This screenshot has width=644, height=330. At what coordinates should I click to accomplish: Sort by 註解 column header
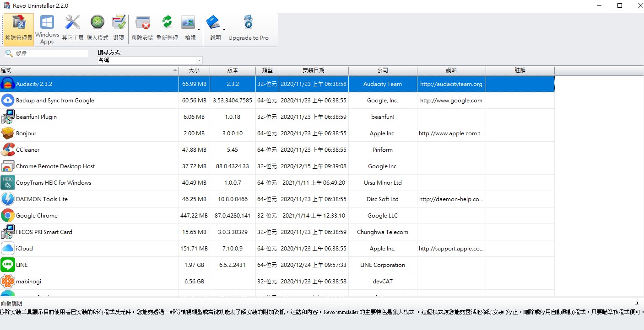click(x=520, y=70)
